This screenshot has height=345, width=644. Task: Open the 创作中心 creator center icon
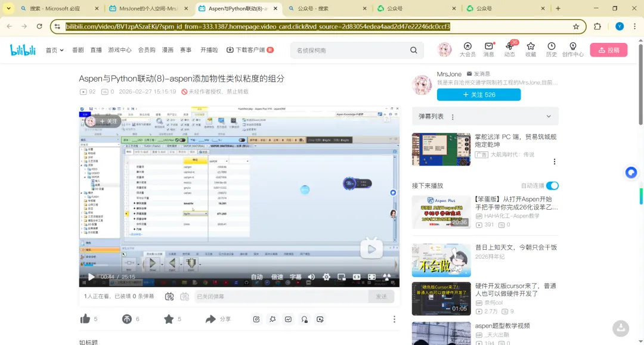click(573, 49)
